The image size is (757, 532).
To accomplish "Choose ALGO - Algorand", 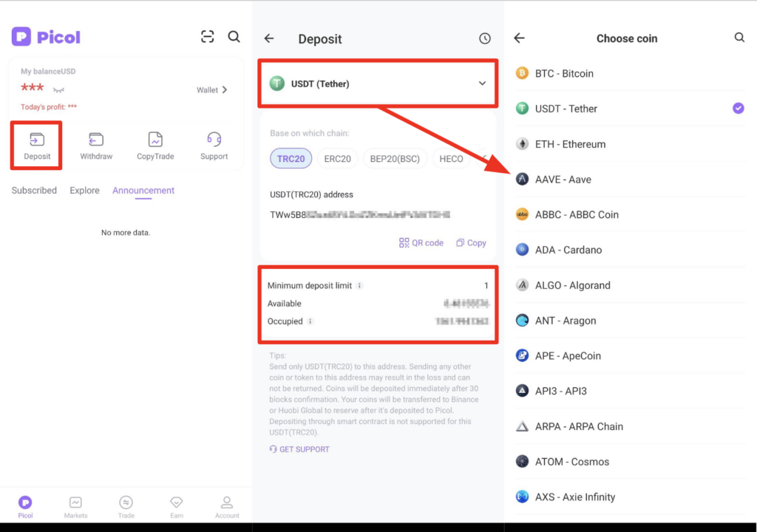I will pyautogui.click(x=631, y=285).
